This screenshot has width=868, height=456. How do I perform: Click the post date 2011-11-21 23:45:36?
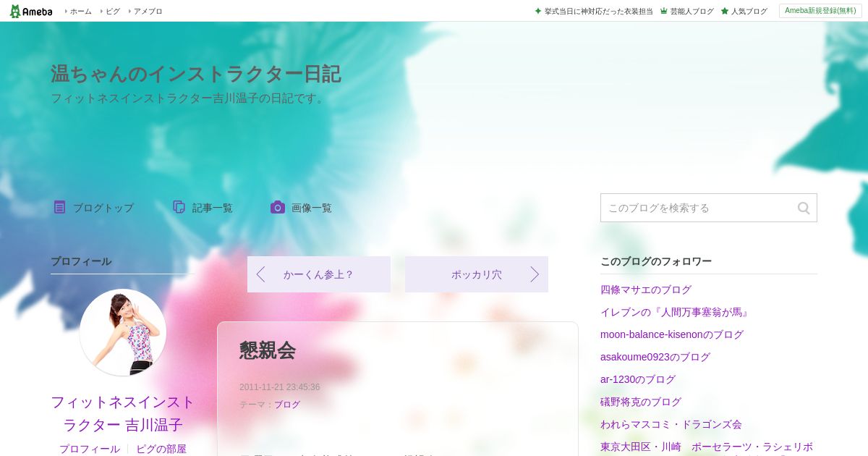coord(279,387)
